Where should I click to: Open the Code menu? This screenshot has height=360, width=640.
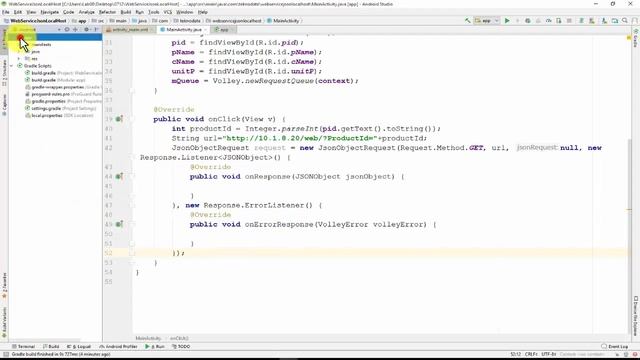click(x=69, y=12)
